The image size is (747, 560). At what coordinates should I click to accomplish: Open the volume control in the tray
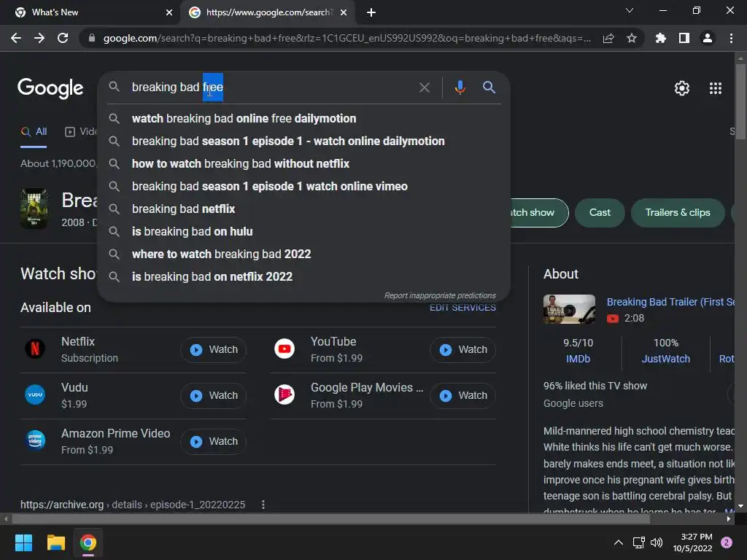pos(657,542)
